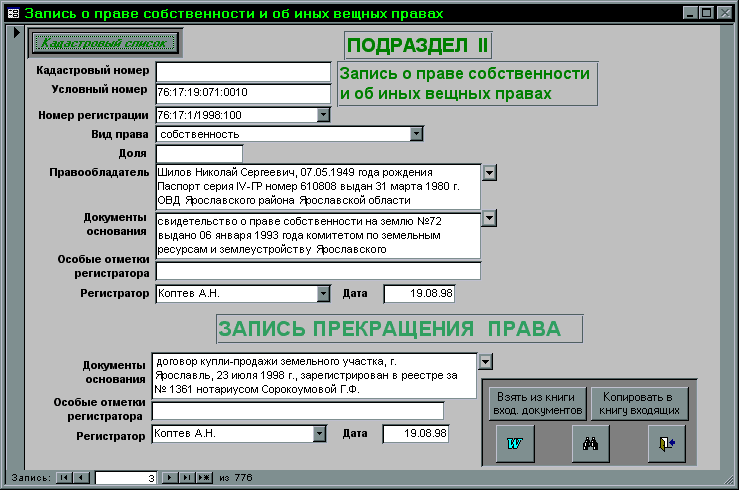Go to previous record navigation button

(81, 477)
